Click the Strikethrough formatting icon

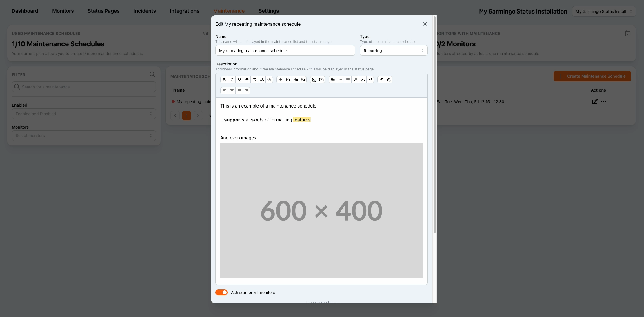pos(246,79)
